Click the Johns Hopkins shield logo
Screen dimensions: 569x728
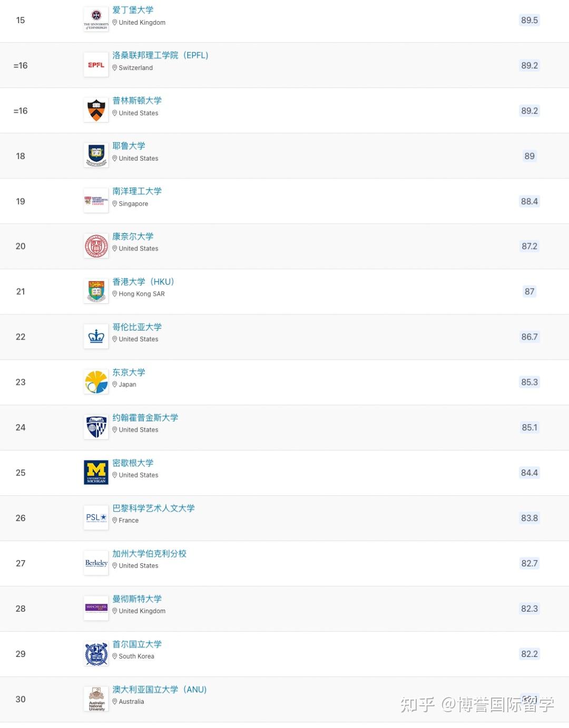point(96,427)
